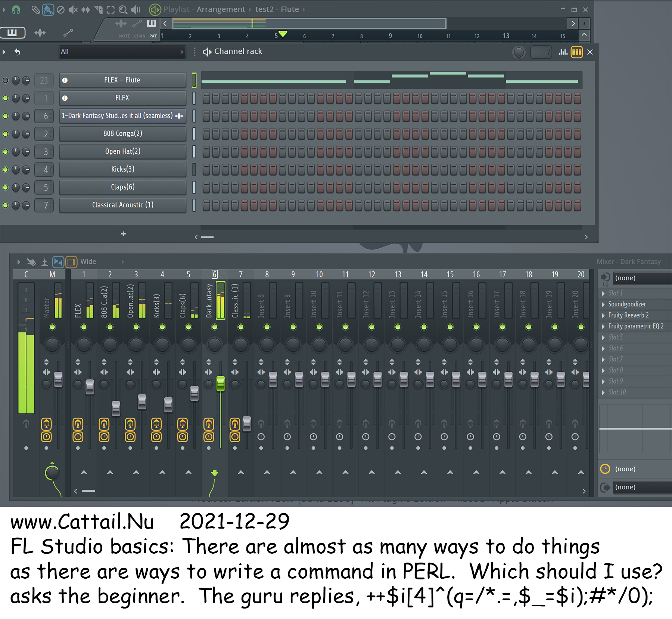Expand the Soundgoodizer effect slot arrow
The height and width of the screenshot is (619, 672).
coord(603,304)
